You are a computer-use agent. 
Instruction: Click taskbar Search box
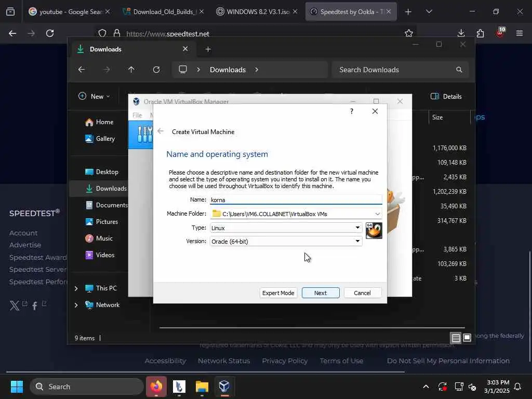pos(87,387)
